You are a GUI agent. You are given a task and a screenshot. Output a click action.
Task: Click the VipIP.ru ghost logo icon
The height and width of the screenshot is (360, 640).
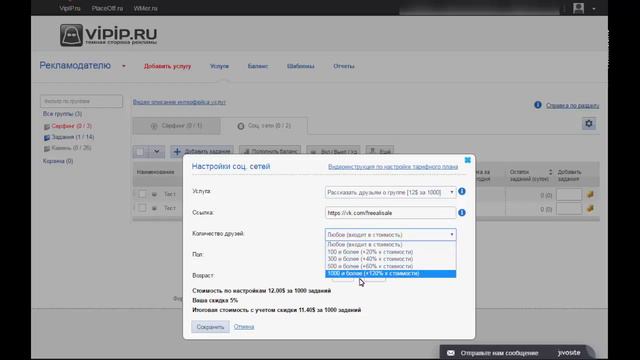click(71, 35)
